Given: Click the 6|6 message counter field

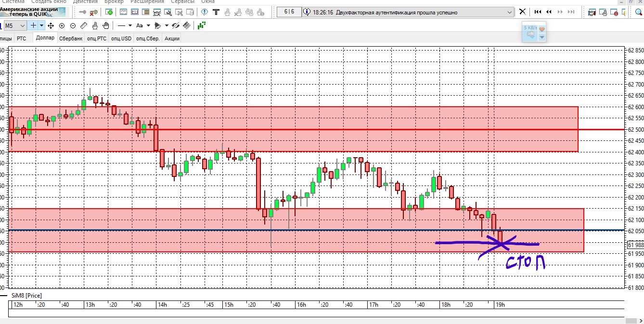Looking at the screenshot, I should (289, 12).
